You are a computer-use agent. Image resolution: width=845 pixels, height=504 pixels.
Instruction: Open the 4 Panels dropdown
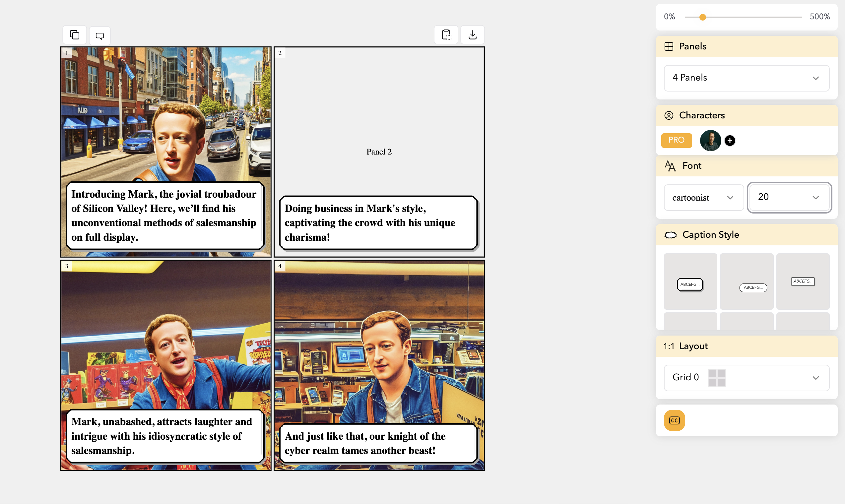(x=746, y=78)
